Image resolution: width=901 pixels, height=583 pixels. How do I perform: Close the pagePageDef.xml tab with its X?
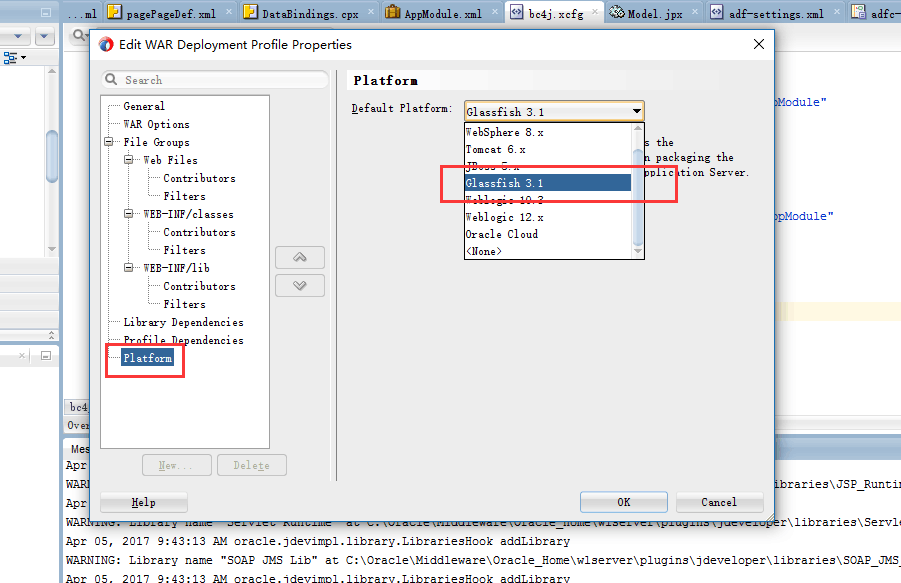coord(229,11)
